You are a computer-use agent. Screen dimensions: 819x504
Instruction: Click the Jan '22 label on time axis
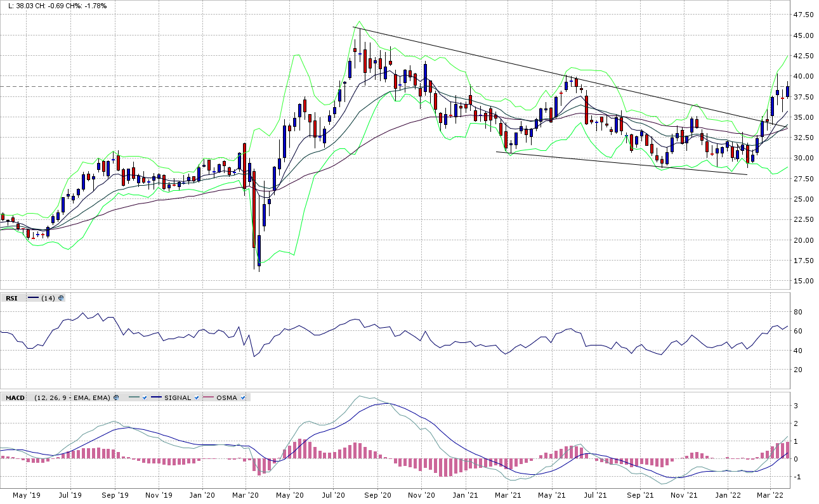[729, 494]
